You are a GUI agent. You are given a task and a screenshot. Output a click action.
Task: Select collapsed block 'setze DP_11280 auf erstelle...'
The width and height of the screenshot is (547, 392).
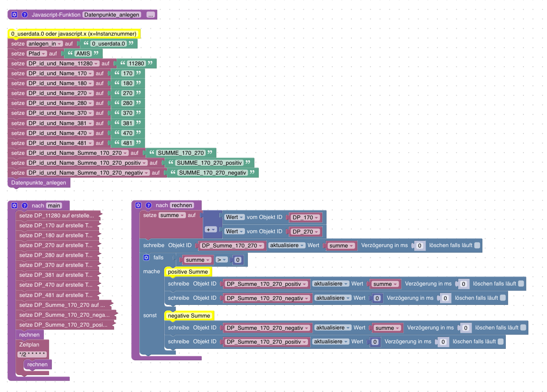pos(59,215)
